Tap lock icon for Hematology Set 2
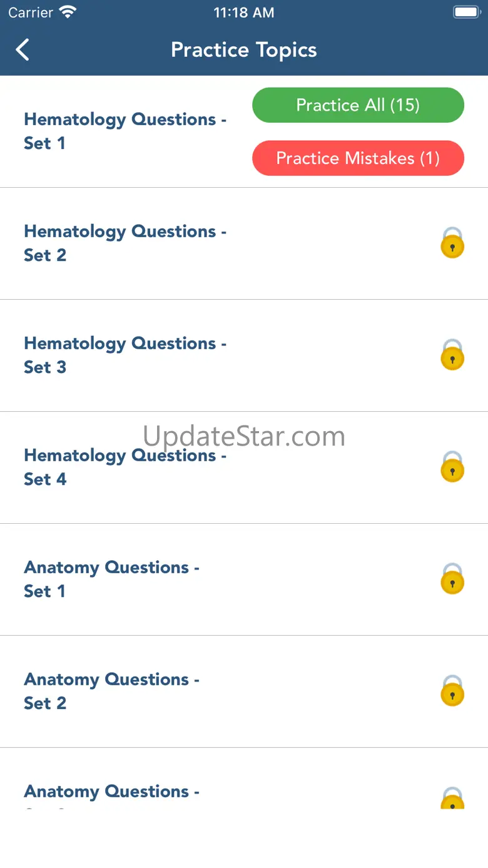Screen dimensions: 488x868 [x=452, y=243]
